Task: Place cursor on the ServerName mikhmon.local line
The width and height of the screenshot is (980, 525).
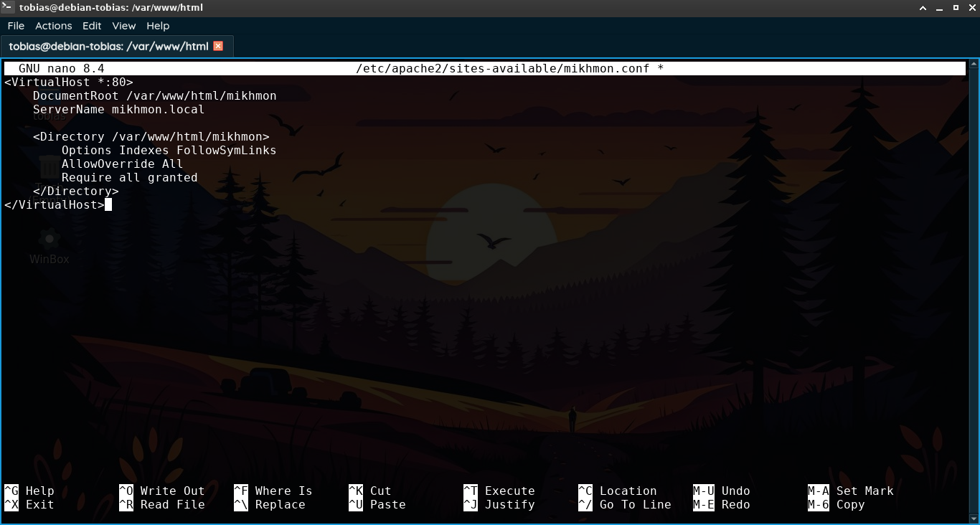Action: (118, 110)
